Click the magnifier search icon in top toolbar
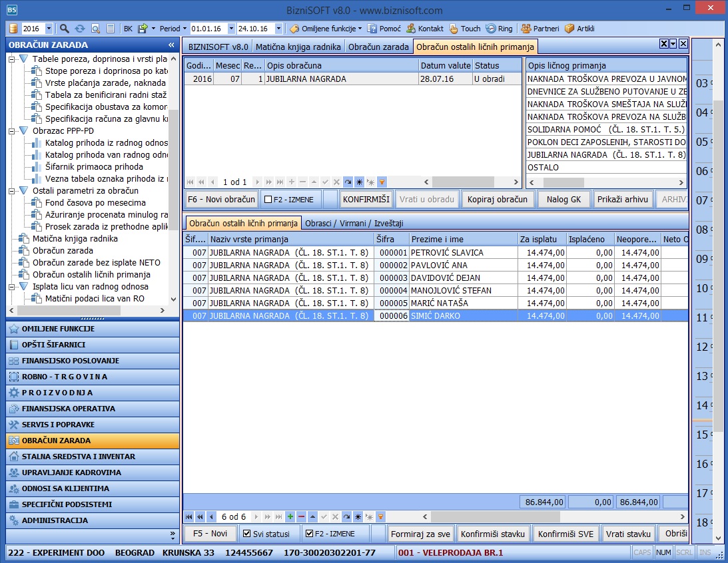The height and width of the screenshot is (563, 728). pos(65,29)
